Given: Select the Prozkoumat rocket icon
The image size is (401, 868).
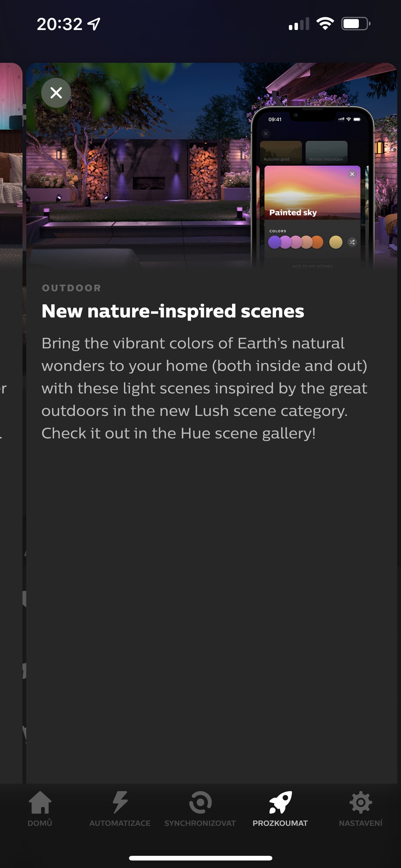Looking at the screenshot, I should pyautogui.click(x=280, y=802).
